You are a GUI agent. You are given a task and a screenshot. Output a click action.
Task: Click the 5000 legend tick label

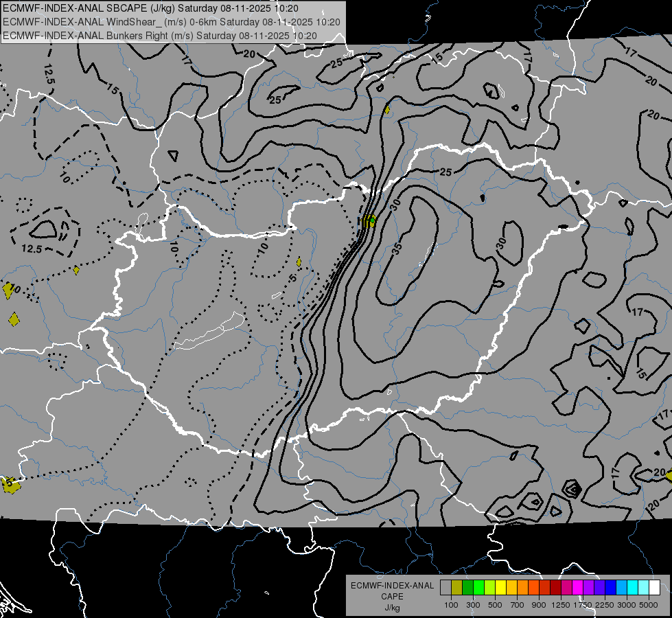649,605
